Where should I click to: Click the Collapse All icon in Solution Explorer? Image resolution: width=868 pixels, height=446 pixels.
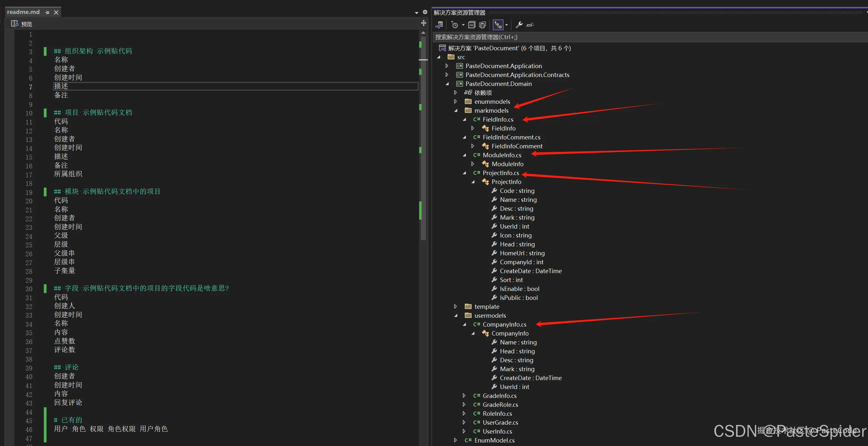(x=472, y=25)
